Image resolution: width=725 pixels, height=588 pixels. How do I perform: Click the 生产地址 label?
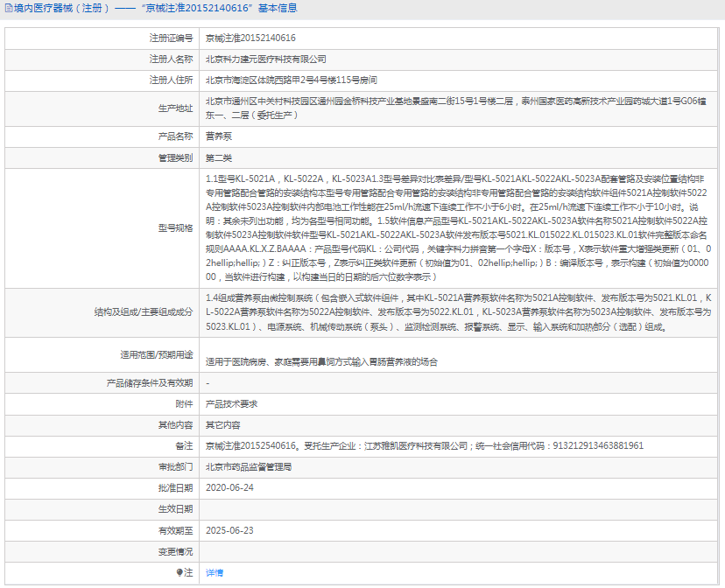click(x=176, y=108)
